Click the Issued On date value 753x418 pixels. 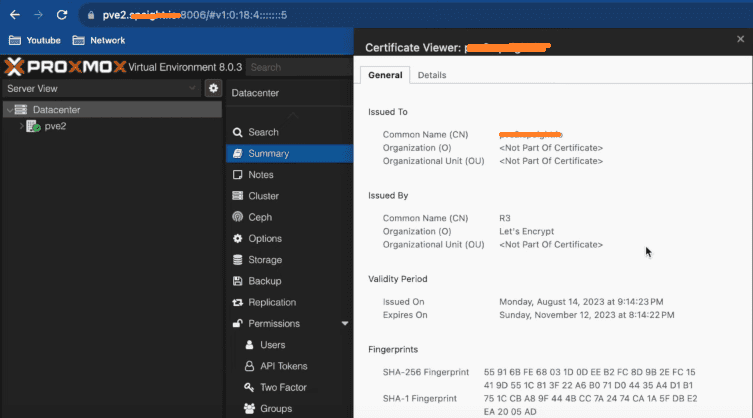[581, 302]
